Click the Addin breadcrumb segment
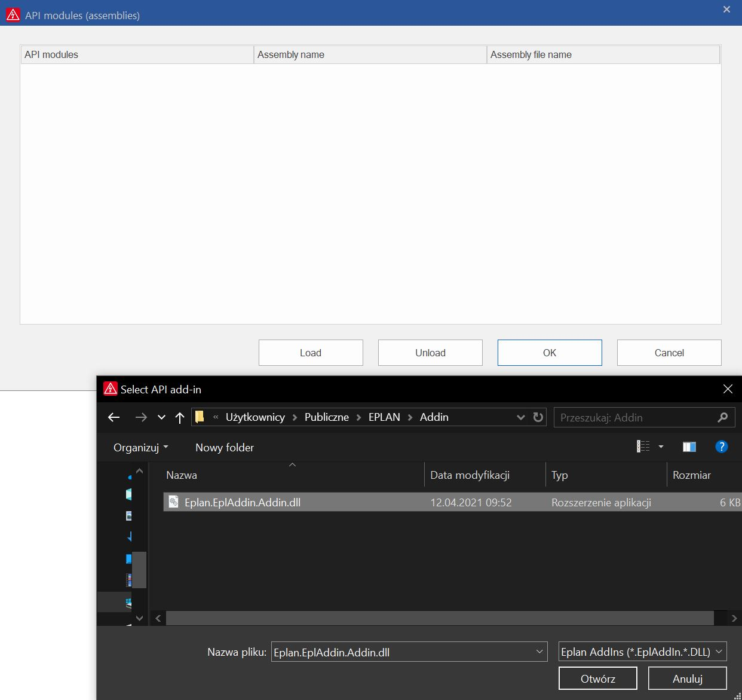Image resolution: width=742 pixels, height=700 pixels. pyautogui.click(x=434, y=417)
